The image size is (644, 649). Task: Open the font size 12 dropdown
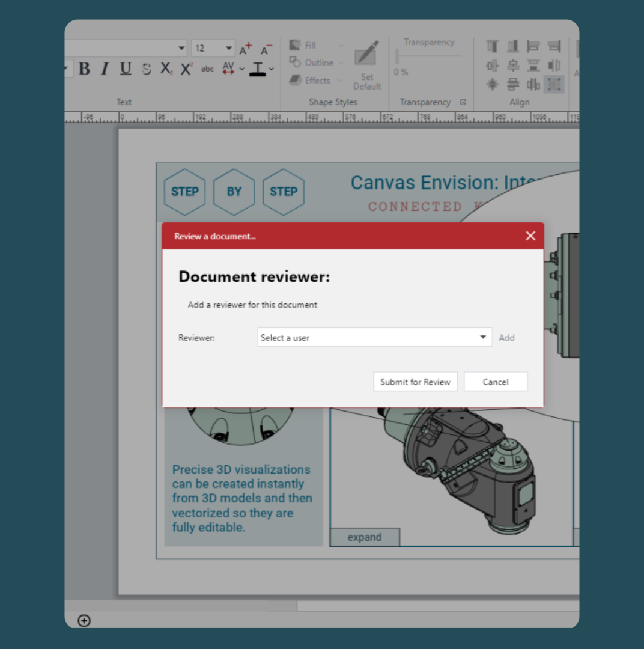point(229,49)
